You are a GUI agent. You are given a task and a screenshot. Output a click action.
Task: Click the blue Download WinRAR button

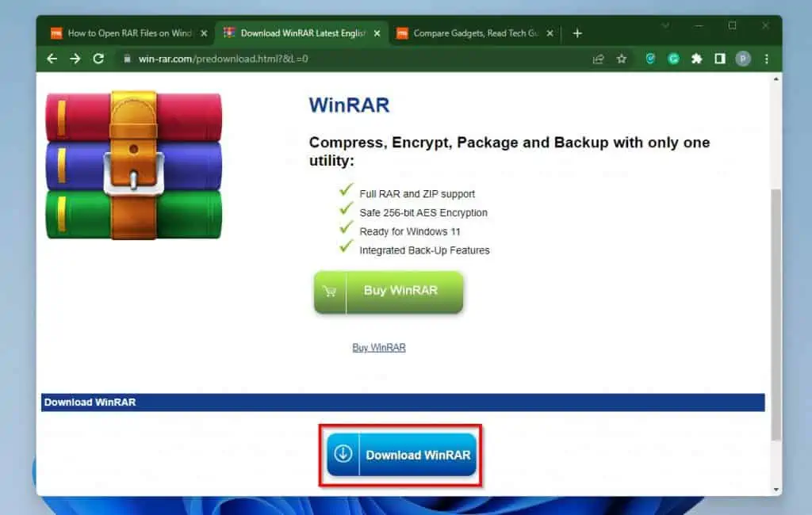pos(402,455)
